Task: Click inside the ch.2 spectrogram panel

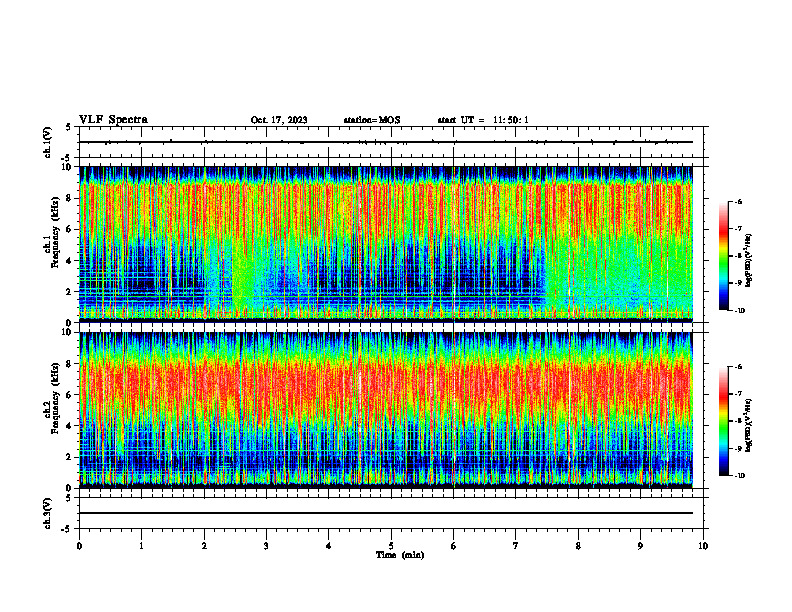Action: point(386,410)
